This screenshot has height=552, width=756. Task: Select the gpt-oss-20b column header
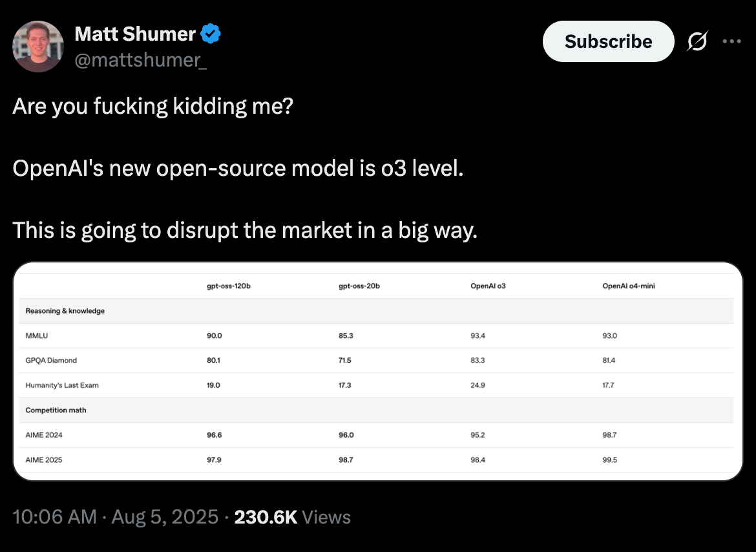(x=359, y=286)
